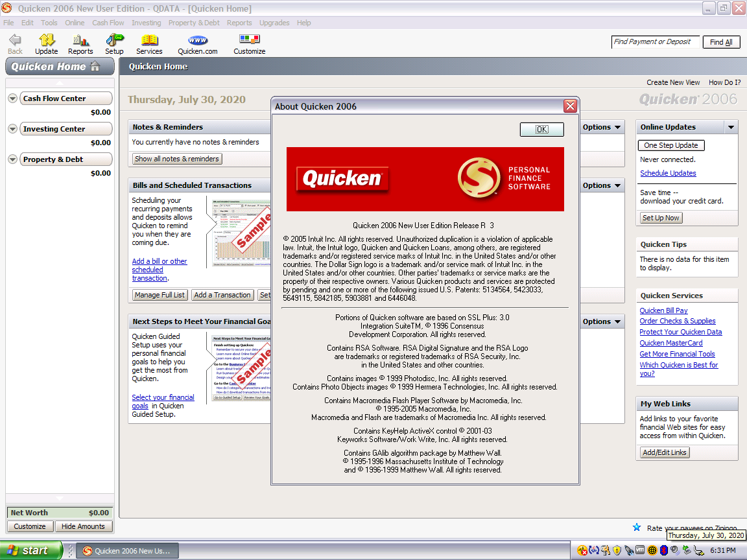This screenshot has height=560, width=747.
Task: Click the Quicken logo icon in title bar
Action: 6,8
